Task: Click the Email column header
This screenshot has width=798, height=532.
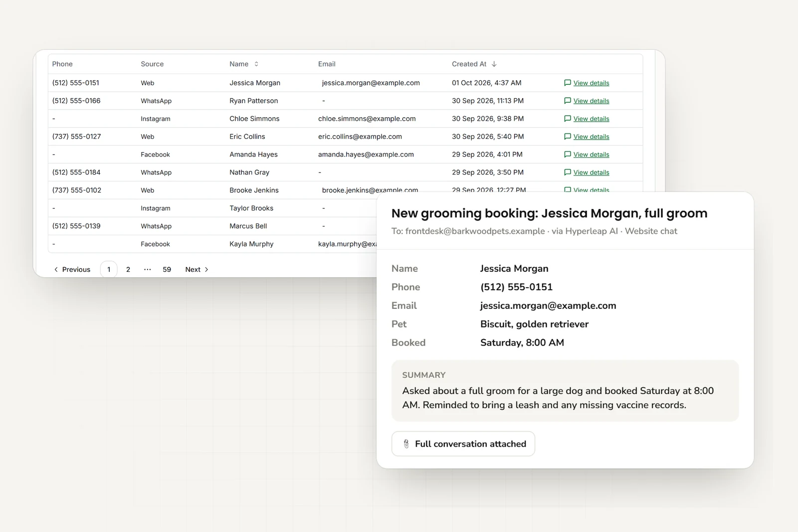Action: tap(327, 64)
